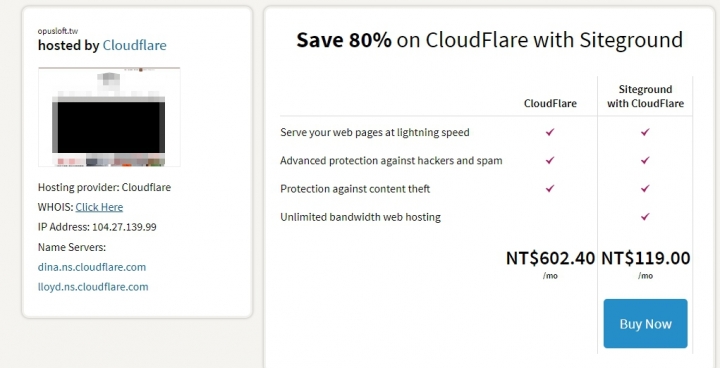The image size is (720, 368).
Task: Click the Buy Now button
Action: (x=645, y=323)
